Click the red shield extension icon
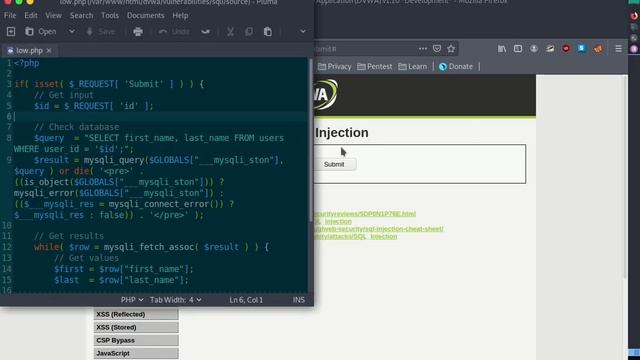 tap(566, 49)
